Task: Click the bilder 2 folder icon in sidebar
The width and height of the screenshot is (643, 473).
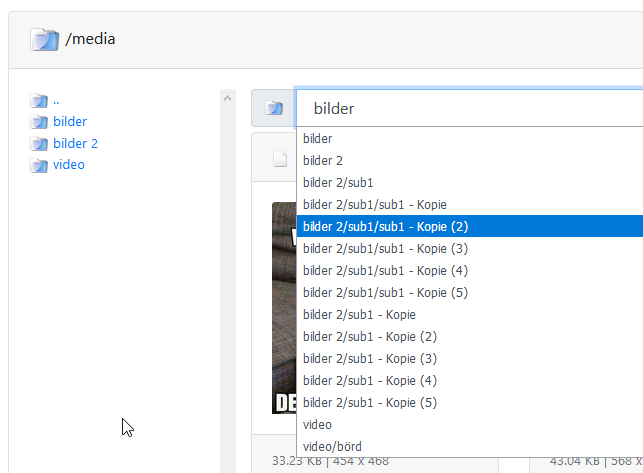Action: [x=39, y=144]
